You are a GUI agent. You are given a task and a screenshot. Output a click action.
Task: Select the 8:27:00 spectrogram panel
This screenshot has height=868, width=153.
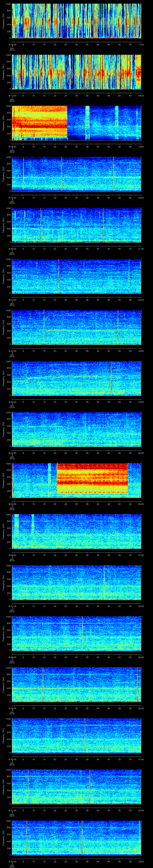click(77, 583)
